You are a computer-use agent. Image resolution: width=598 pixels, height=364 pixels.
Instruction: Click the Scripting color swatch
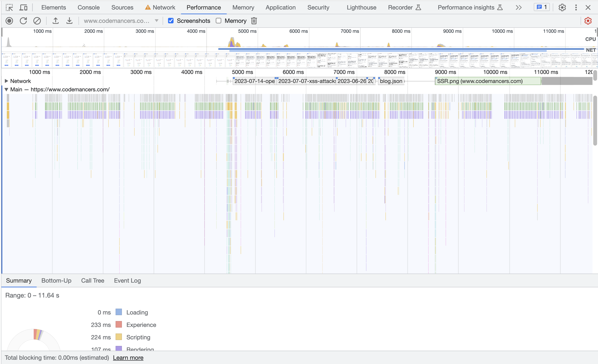coord(119,337)
